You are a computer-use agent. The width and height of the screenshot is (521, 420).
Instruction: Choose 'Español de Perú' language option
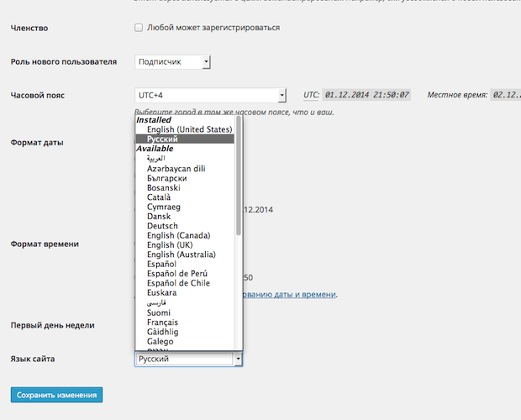tap(176, 274)
